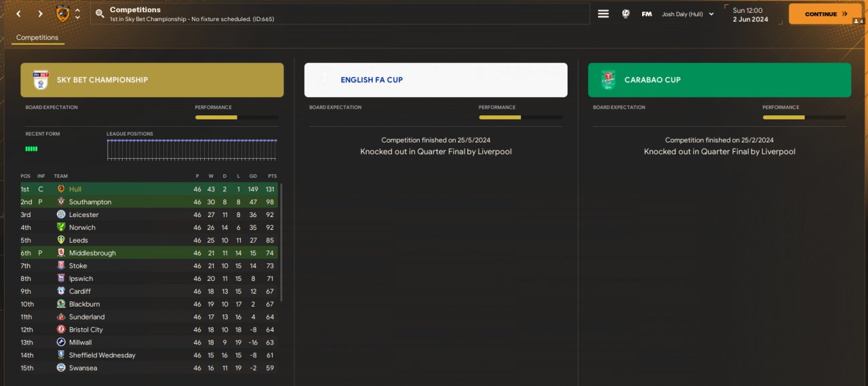Sort table by PTS column header
Screen dimensions: 868x386
272,176
